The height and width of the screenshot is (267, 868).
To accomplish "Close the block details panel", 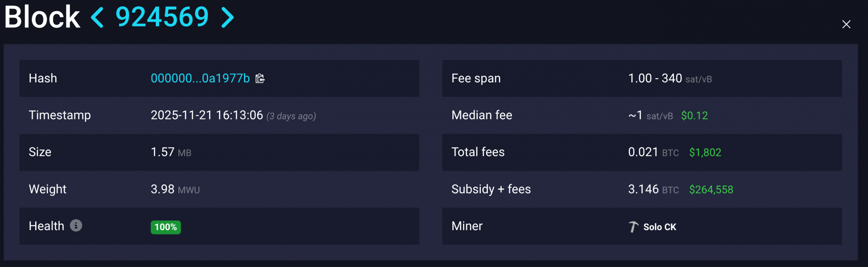I will [x=846, y=24].
